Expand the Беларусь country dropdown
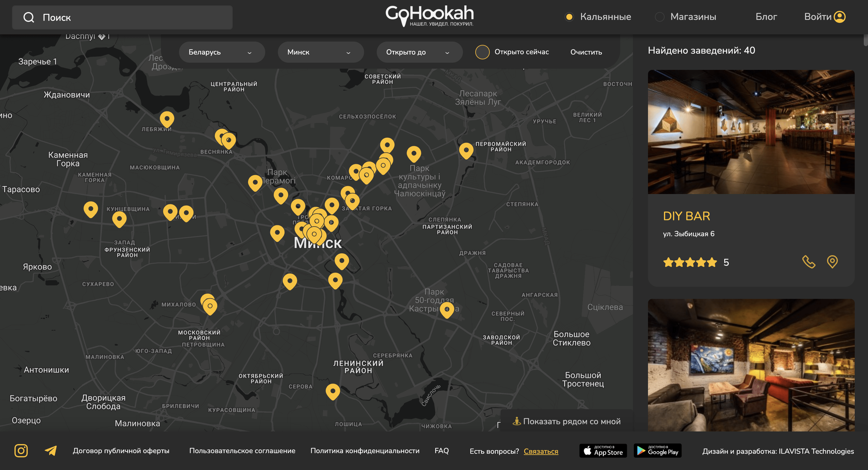This screenshot has width=868, height=470. click(x=222, y=52)
